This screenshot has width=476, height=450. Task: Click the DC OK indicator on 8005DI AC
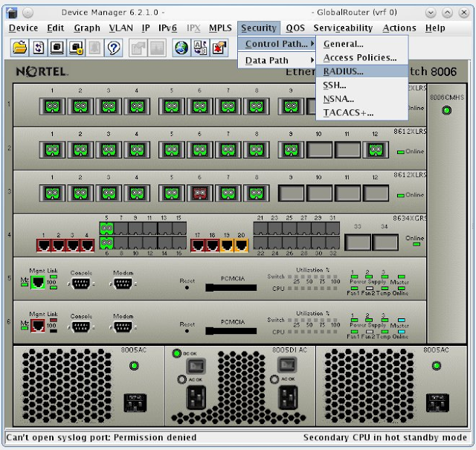(177, 353)
